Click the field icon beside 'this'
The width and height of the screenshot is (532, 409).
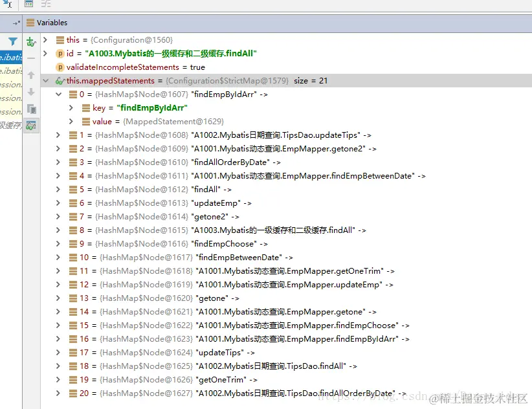[60, 40]
